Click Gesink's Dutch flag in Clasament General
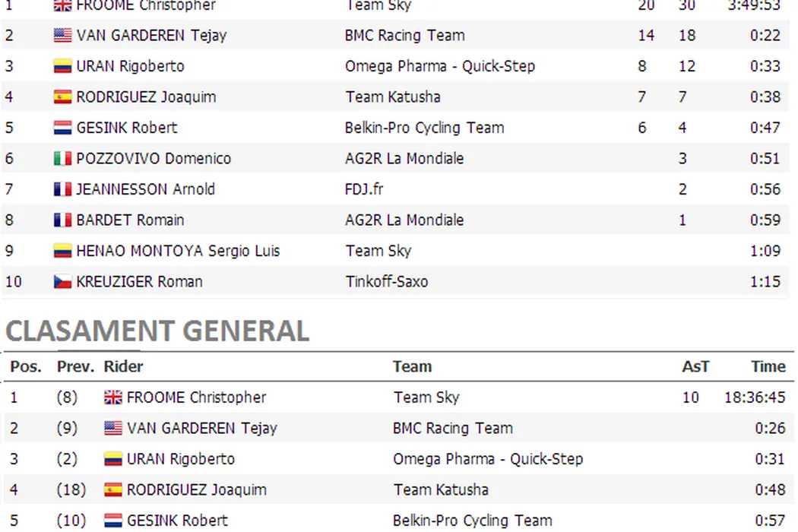The height and width of the screenshot is (532, 798). pyautogui.click(x=112, y=521)
